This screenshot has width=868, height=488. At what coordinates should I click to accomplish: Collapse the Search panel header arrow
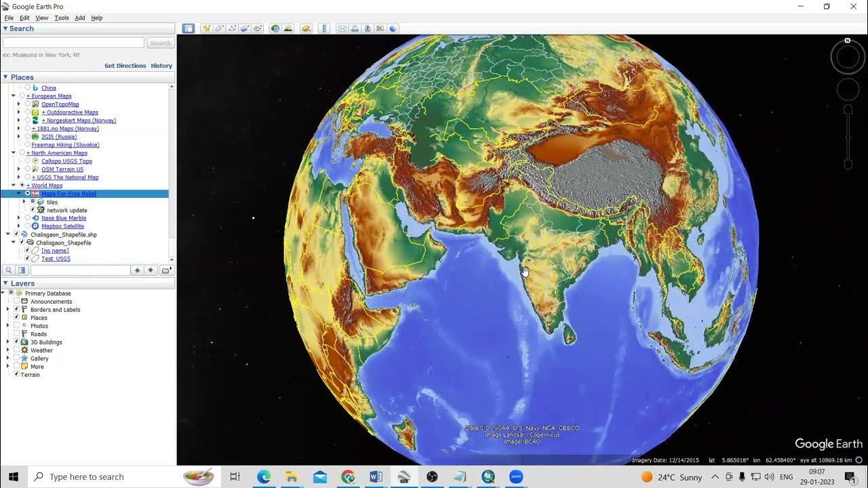(5, 28)
